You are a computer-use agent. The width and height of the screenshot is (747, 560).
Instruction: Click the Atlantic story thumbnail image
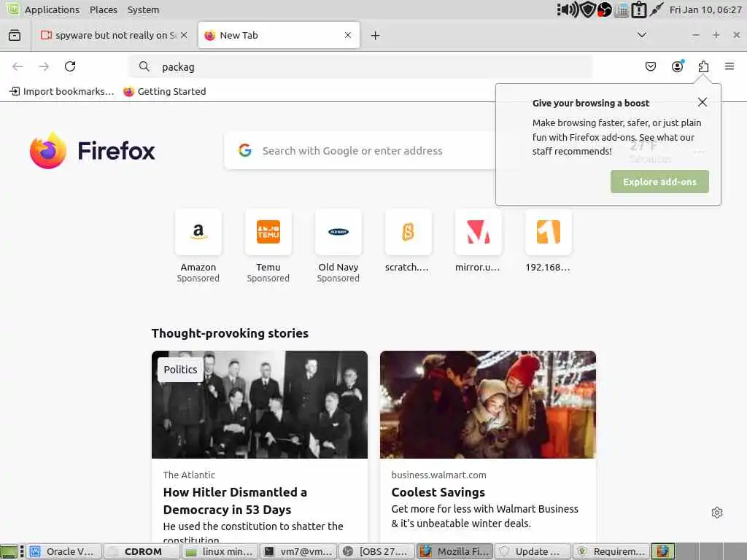click(x=260, y=405)
